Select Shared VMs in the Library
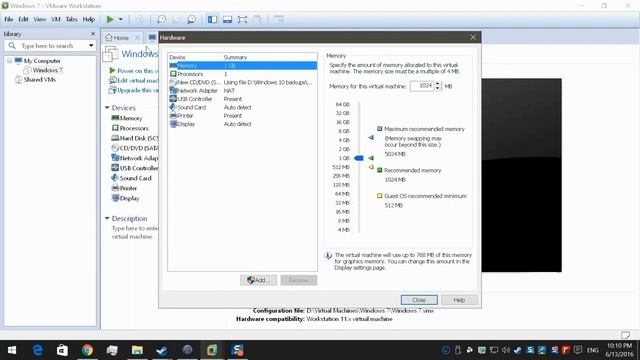Image resolution: width=640 pixels, height=360 pixels. click(x=40, y=80)
